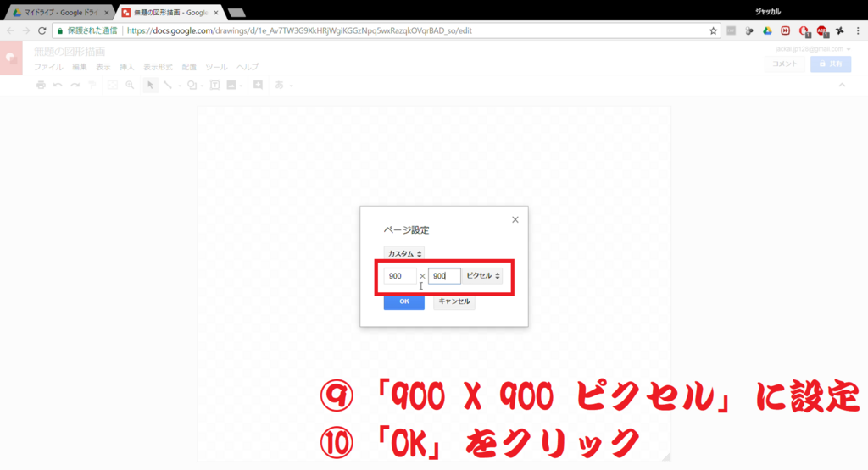Click the Undo arrow icon
868x470 pixels.
point(58,85)
